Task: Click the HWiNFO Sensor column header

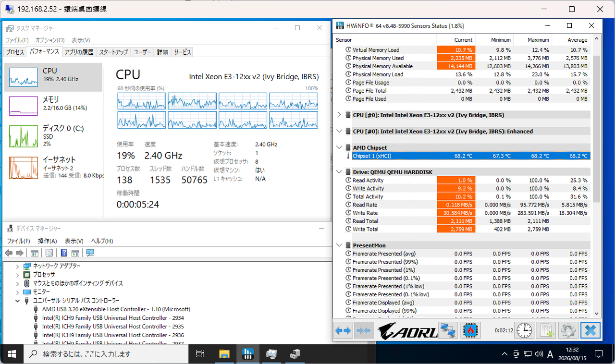Action: 385,40
